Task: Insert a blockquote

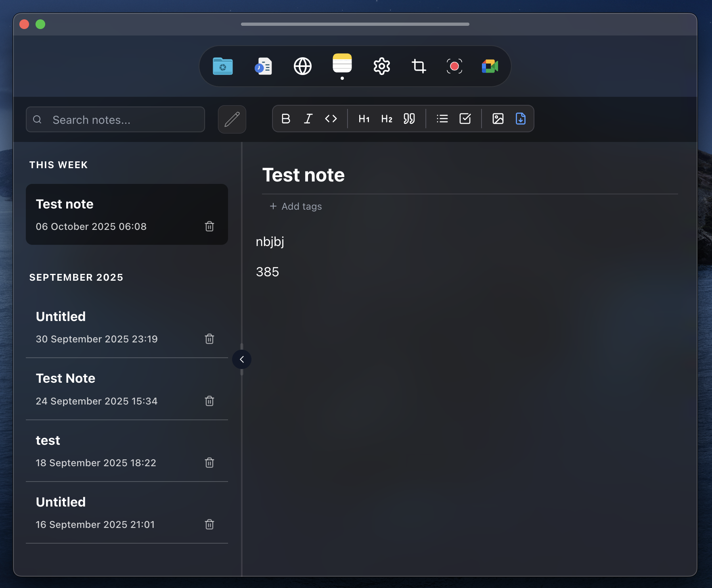Action: 409,119
